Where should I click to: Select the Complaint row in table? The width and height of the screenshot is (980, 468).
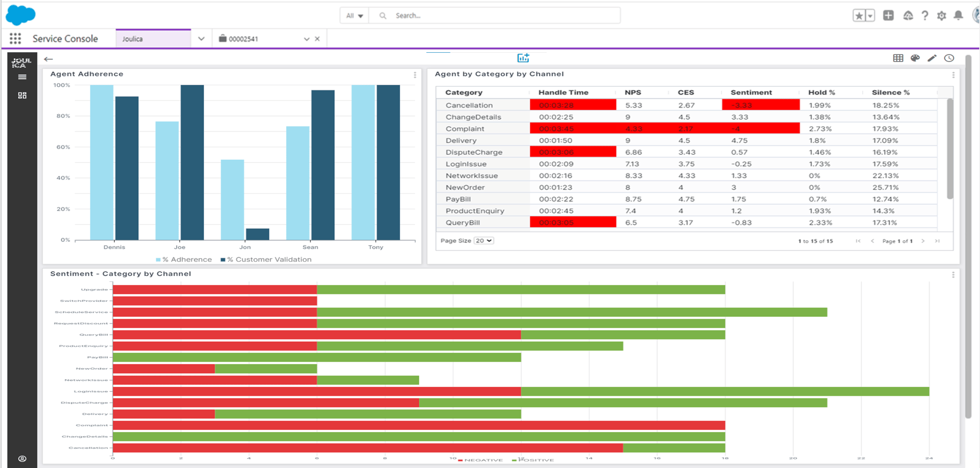(x=686, y=129)
